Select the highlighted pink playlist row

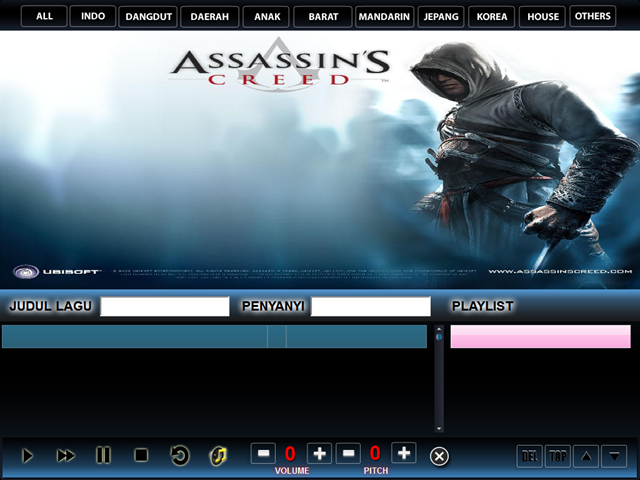[x=540, y=337]
